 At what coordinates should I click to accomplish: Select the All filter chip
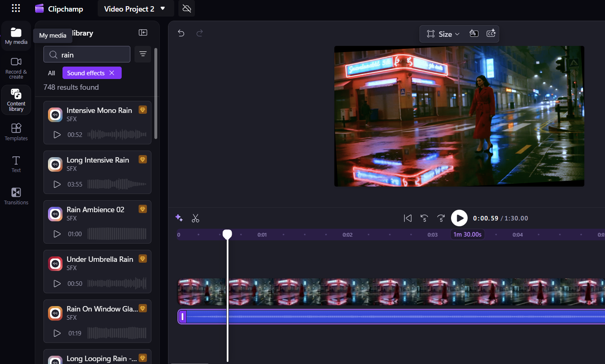click(x=51, y=73)
